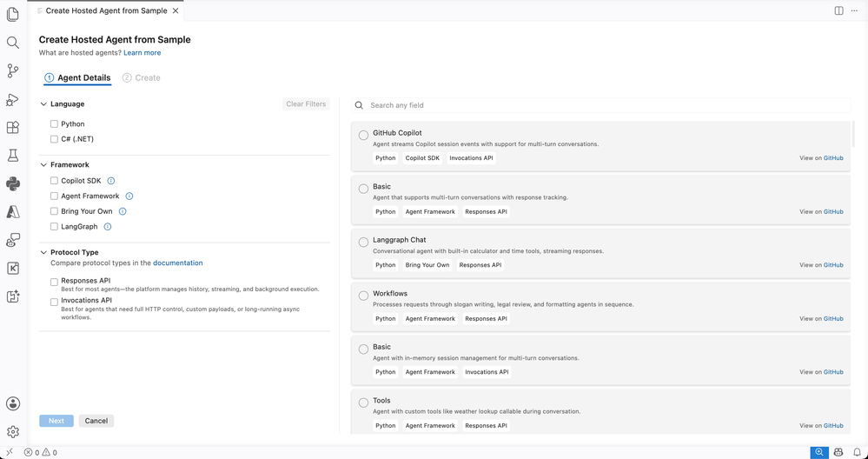Collapse the Framework filter section
This screenshot has height=459, width=868.
coord(43,164)
